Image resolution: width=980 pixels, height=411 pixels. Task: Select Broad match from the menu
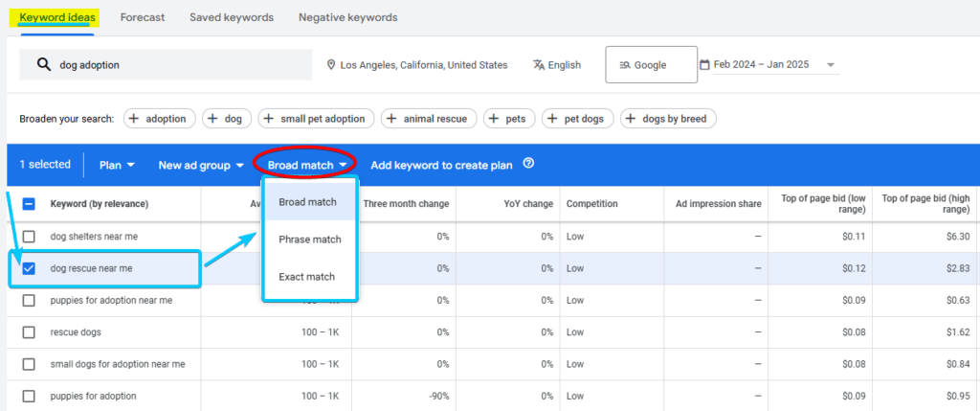coord(311,202)
